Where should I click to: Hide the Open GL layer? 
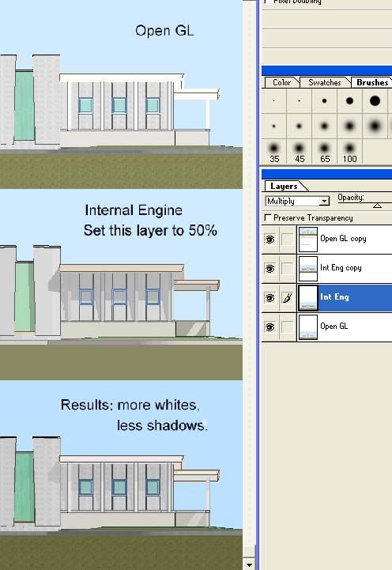click(x=270, y=327)
